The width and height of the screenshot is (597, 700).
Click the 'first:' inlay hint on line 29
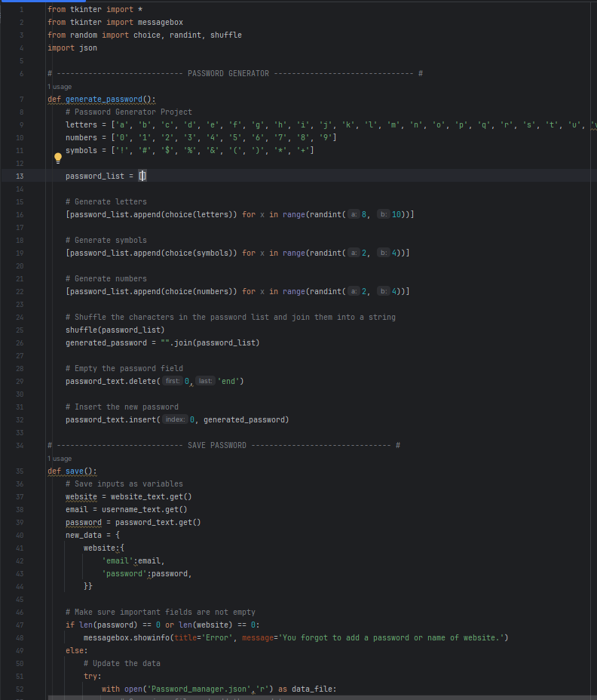173,382
